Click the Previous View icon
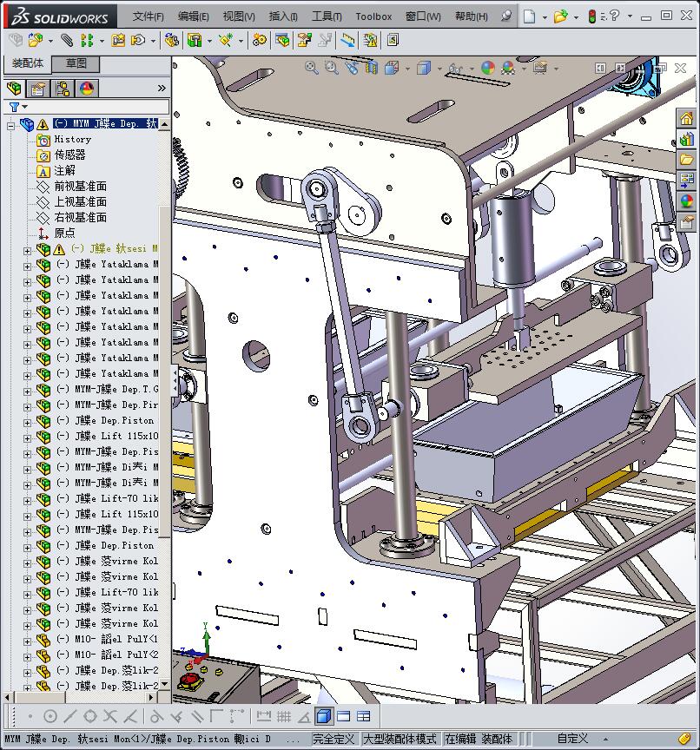Viewport: 700px width, 750px height. tap(352, 68)
